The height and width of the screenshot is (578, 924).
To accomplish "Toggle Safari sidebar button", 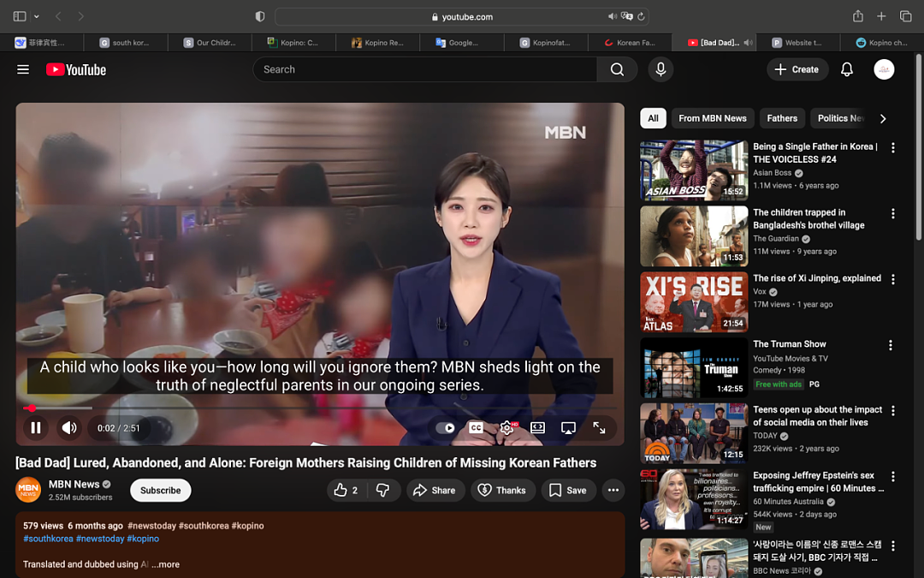I will [20, 16].
